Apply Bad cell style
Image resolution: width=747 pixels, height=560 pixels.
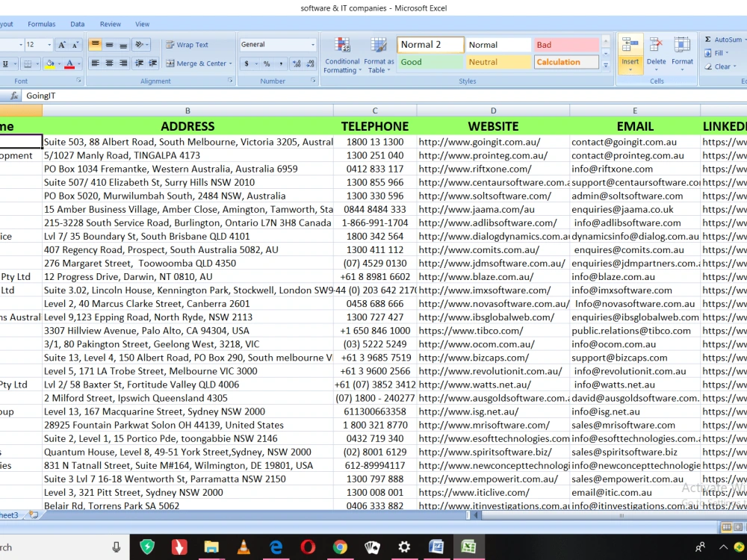tap(566, 45)
